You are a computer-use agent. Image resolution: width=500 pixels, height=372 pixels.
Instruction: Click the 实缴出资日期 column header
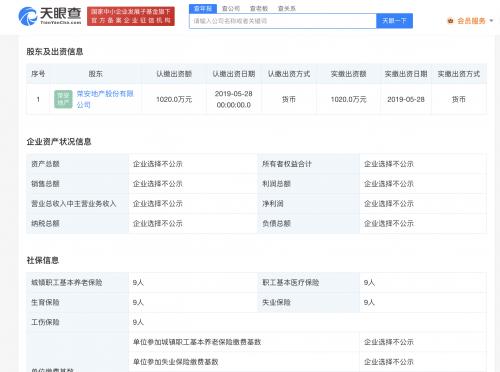(406, 74)
